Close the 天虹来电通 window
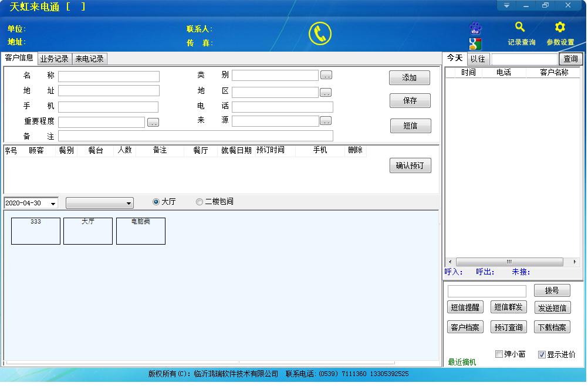 568,5
